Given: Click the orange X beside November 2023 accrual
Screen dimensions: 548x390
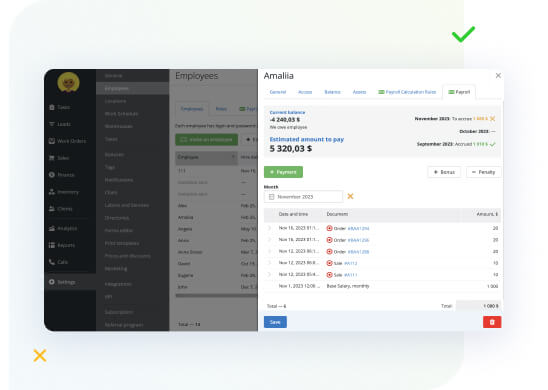Looking at the screenshot, I should point(492,119).
